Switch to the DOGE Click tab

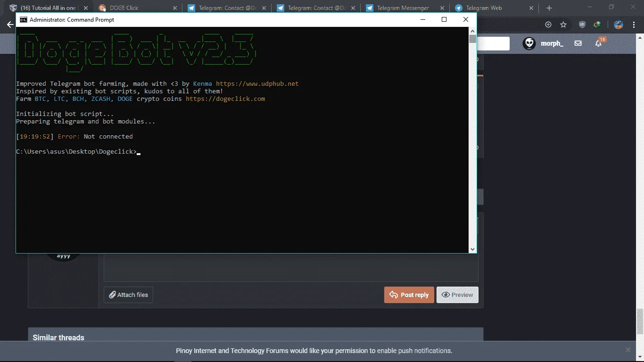pyautogui.click(x=138, y=8)
